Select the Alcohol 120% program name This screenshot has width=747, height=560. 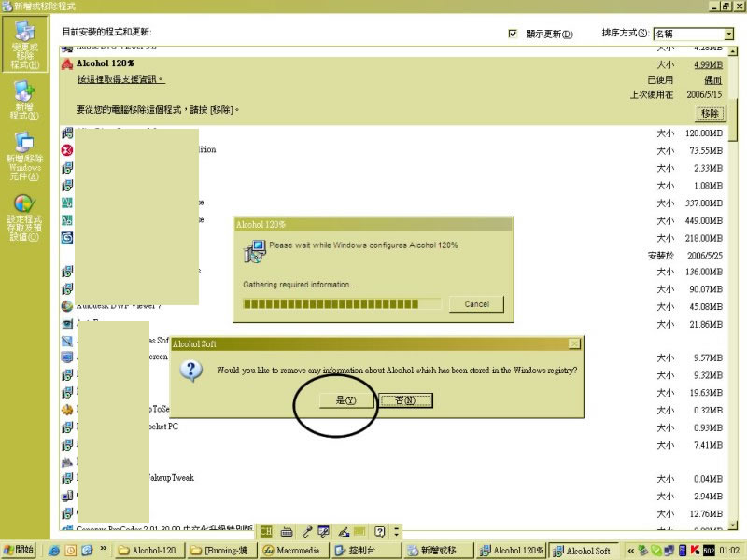point(106,63)
